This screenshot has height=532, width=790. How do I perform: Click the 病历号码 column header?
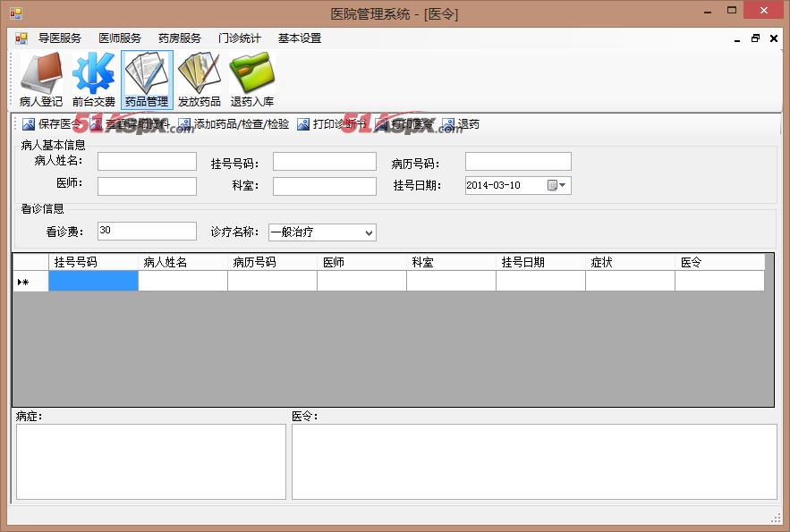[x=273, y=262]
